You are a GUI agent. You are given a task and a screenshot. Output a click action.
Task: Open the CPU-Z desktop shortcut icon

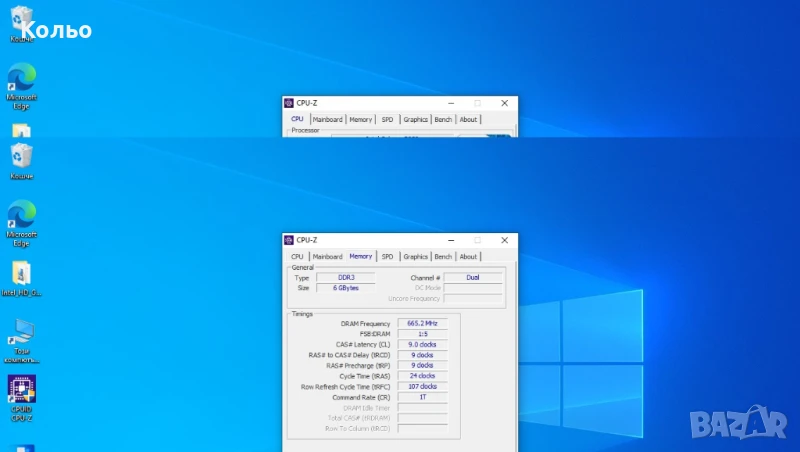[22, 390]
